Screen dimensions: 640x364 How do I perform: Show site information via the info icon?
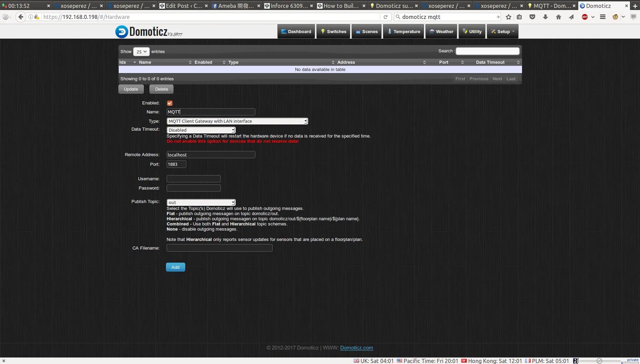(31, 17)
